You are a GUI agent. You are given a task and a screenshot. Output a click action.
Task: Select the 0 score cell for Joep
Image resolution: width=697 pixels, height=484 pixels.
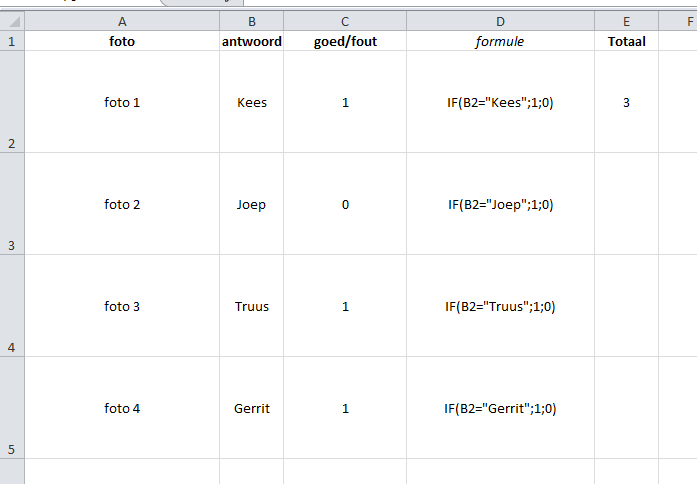(345, 204)
